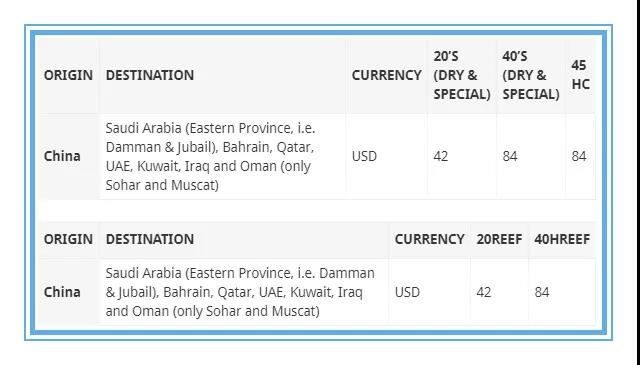
Task: Select the 40'S (DRY & SPECIAL) column header
Action: (x=531, y=75)
